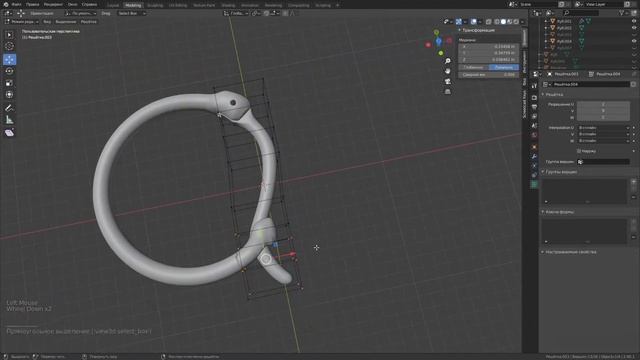Open the World properties tab
640x360 pixels.
(x=534, y=135)
